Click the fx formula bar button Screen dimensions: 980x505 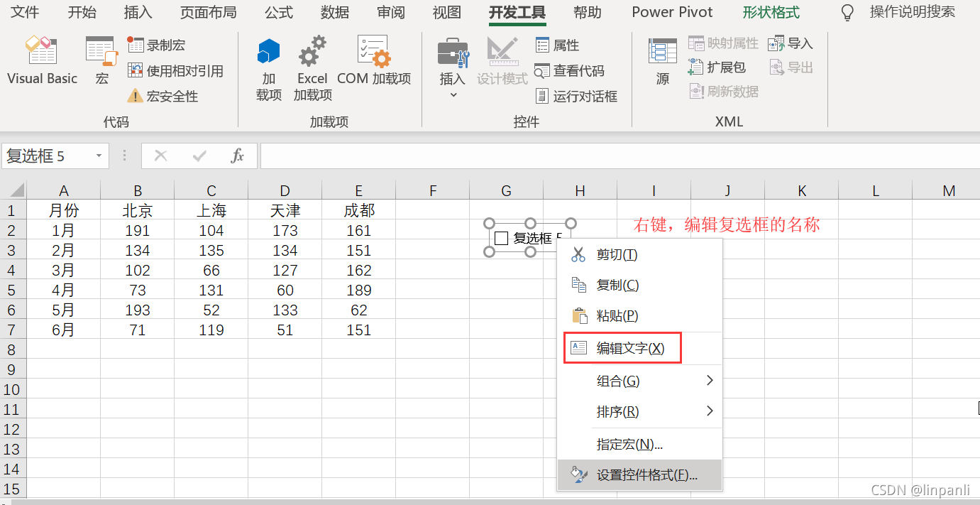(239, 156)
